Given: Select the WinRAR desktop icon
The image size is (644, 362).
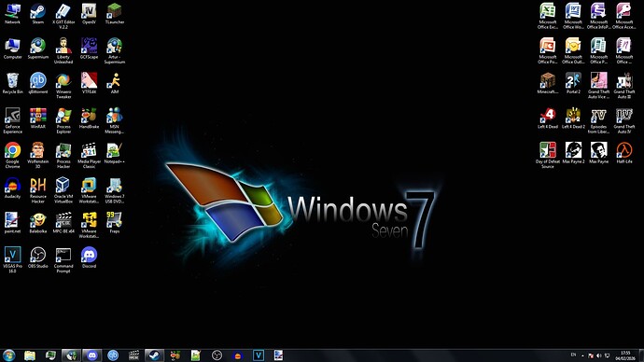Looking at the screenshot, I should pyautogui.click(x=37, y=118).
